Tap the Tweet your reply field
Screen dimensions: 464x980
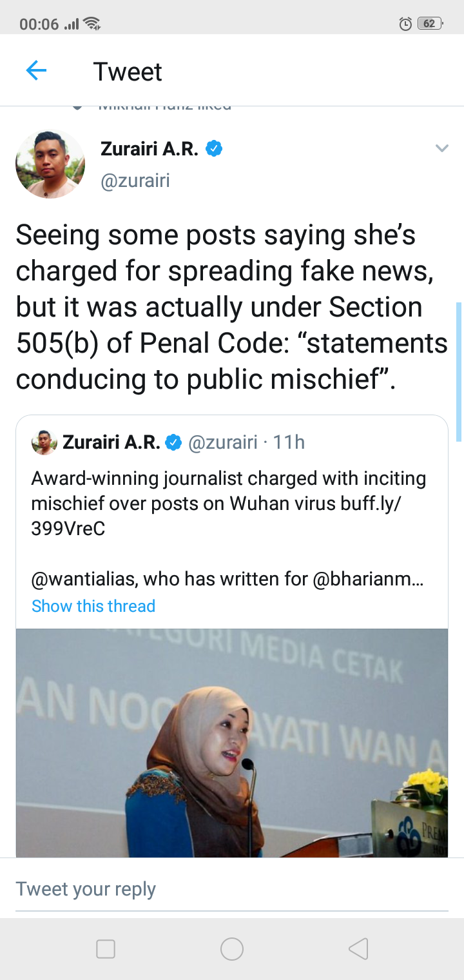pos(232,889)
